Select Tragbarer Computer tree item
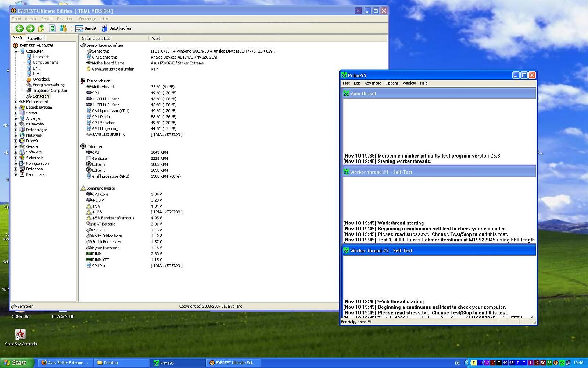This screenshot has width=588, height=368. (x=50, y=91)
